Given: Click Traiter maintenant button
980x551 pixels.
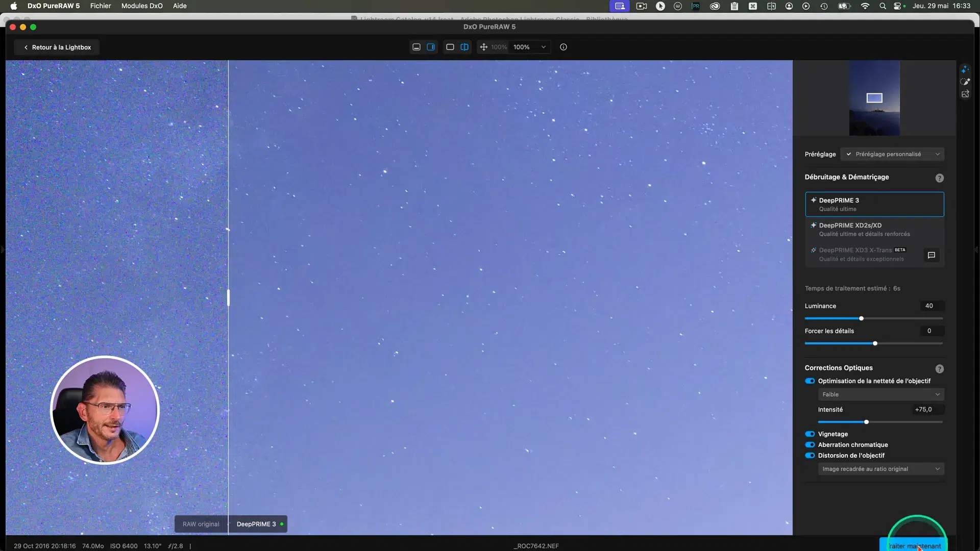Looking at the screenshot, I should point(913,545).
